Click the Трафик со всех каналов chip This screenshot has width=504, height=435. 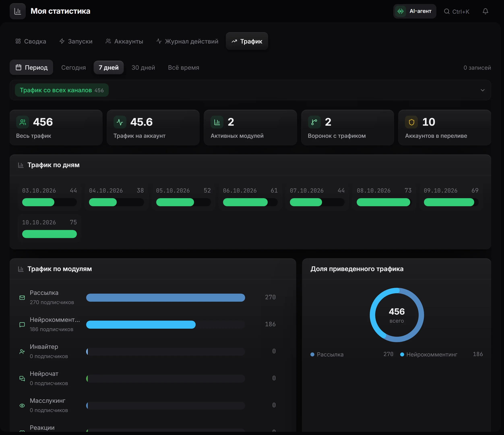62,90
